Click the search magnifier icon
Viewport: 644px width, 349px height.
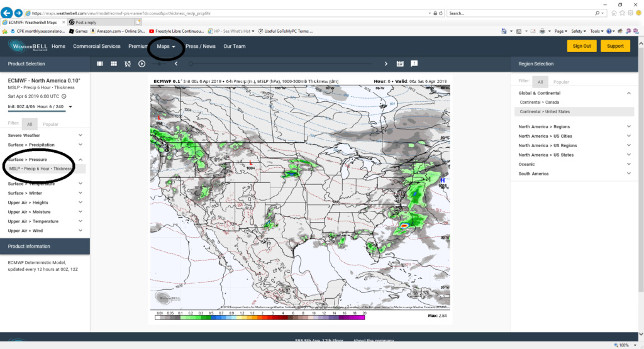pyautogui.click(x=597, y=13)
